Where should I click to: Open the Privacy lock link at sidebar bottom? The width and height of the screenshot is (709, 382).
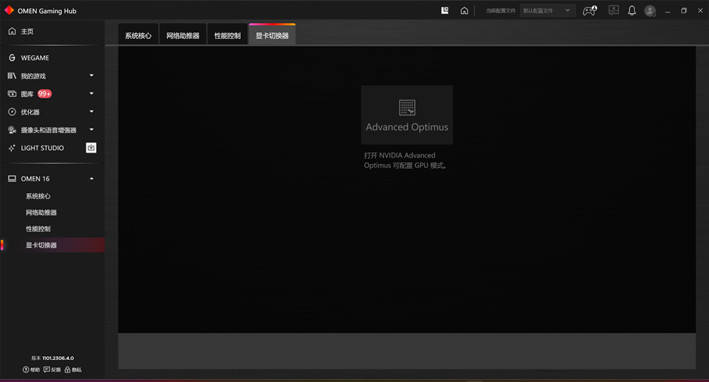(73, 369)
